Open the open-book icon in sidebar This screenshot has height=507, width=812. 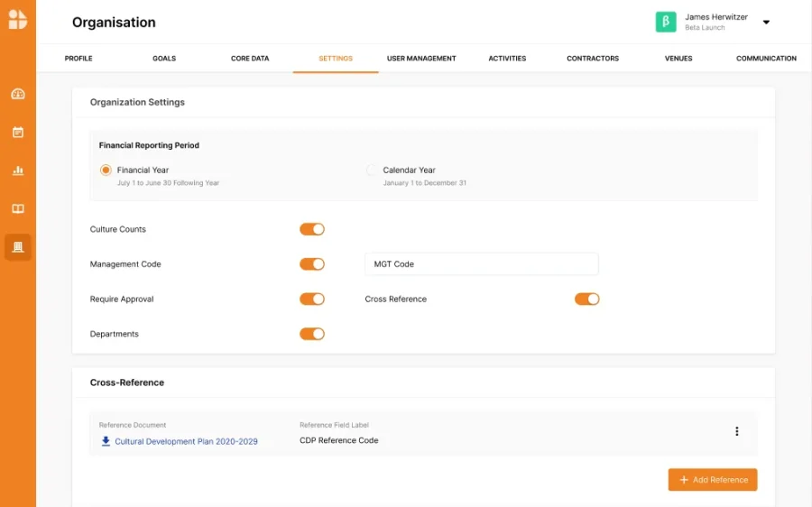tap(18, 208)
